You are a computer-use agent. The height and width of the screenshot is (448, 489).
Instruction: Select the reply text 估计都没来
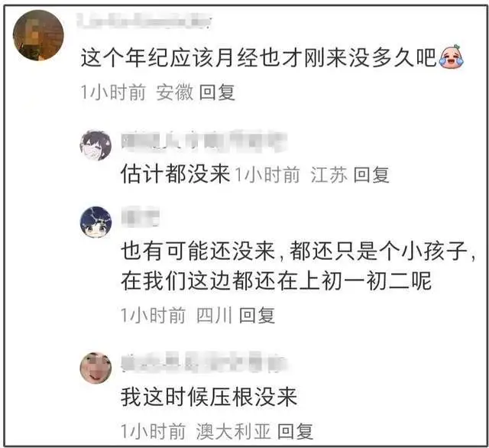tap(176, 174)
